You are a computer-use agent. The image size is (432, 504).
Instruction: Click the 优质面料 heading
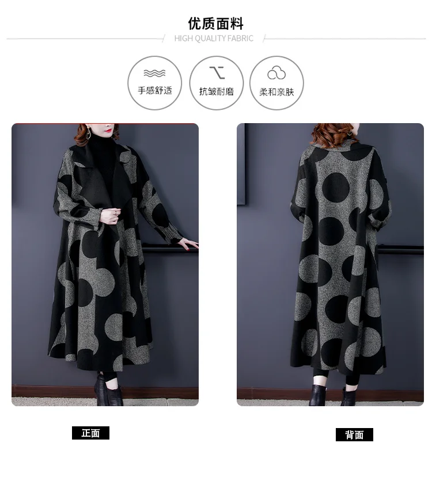(x=215, y=24)
